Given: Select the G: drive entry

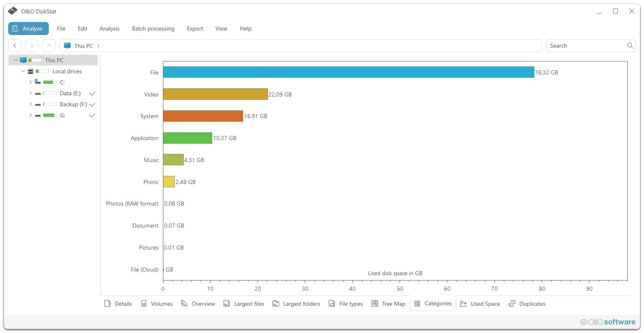Looking at the screenshot, I should click(62, 115).
